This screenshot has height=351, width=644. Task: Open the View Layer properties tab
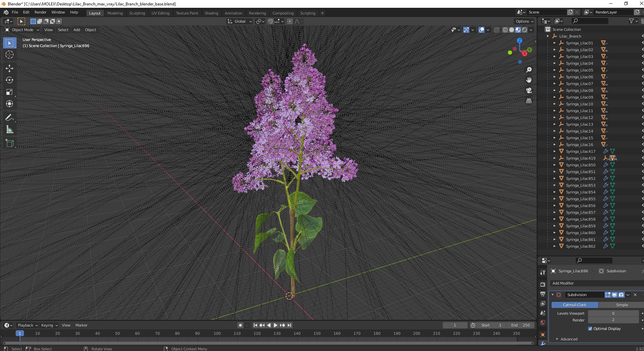(543, 303)
